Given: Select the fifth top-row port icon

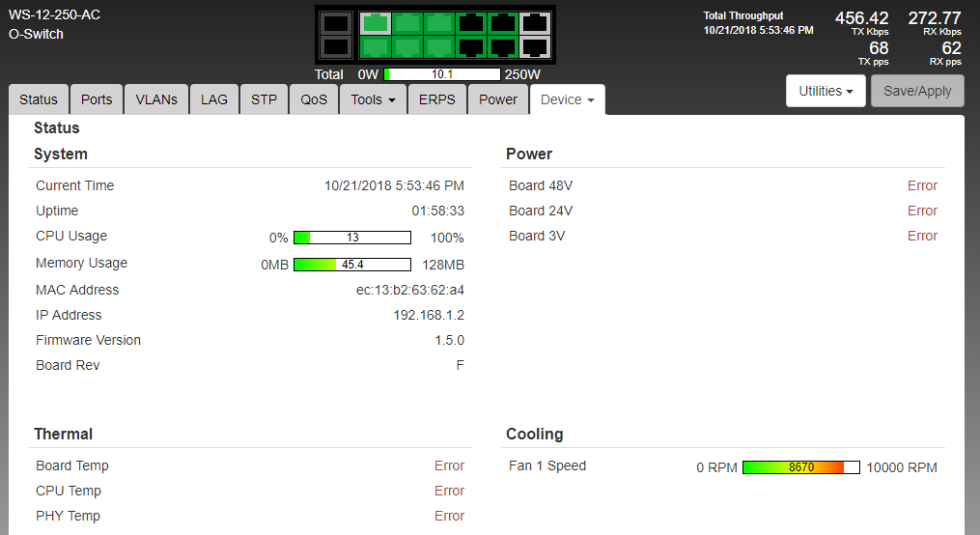Looking at the screenshot, I should [x=503, y=23].
